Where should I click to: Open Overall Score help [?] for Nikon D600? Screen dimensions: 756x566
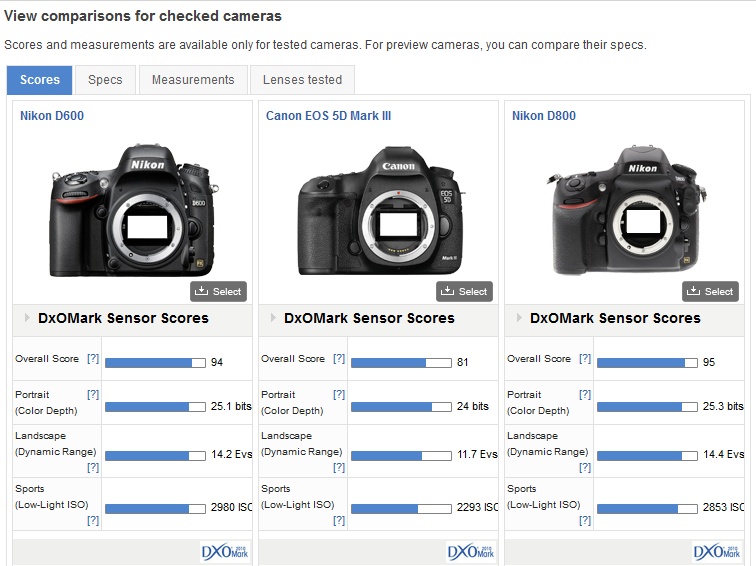pos(93,358)
